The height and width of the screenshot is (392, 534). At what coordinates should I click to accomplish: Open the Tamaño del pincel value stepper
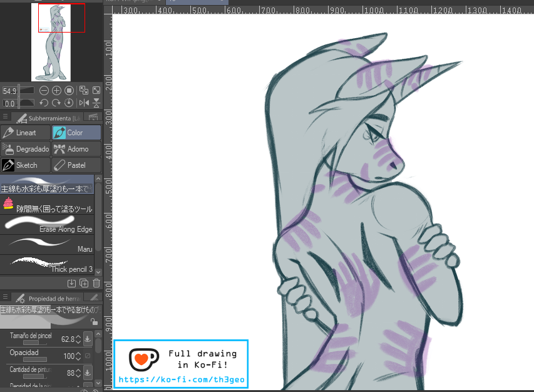(78, 339)
